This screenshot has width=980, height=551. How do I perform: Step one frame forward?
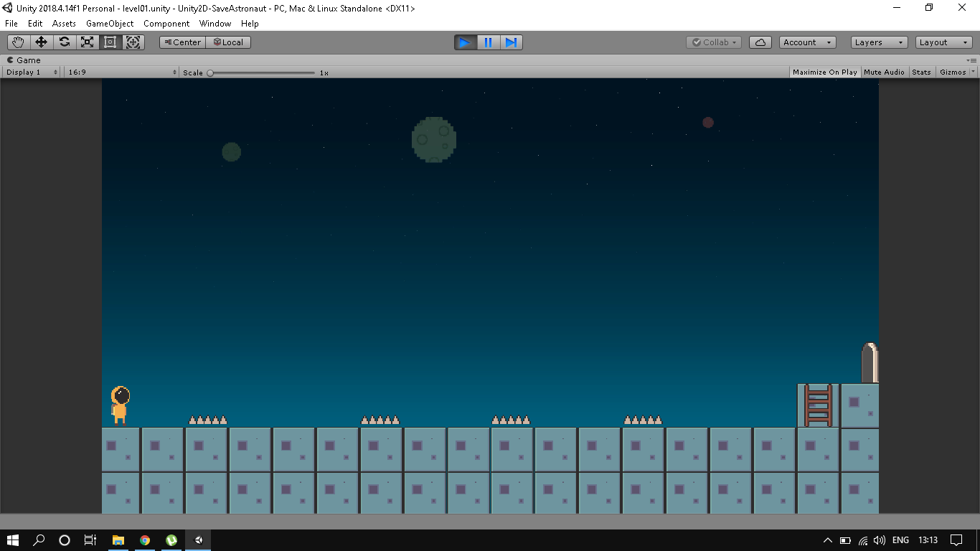511,42
